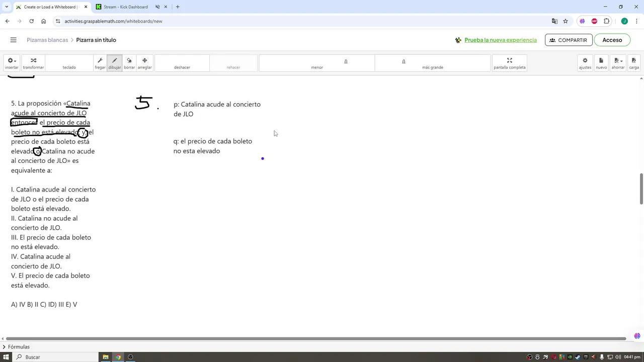
Task: Open the insertar tool menu
Action: 12,63
